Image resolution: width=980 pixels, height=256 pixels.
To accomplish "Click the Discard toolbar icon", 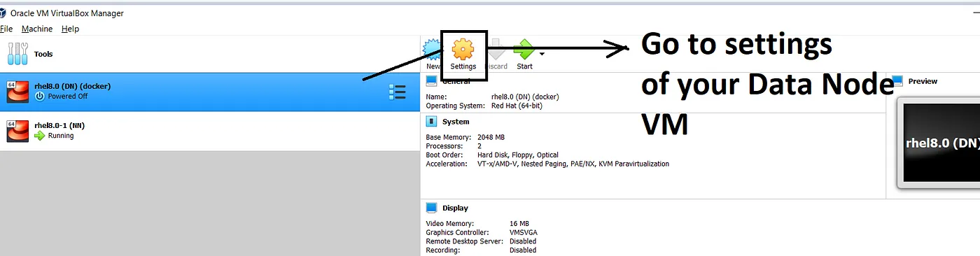I will tap(496, 50).
